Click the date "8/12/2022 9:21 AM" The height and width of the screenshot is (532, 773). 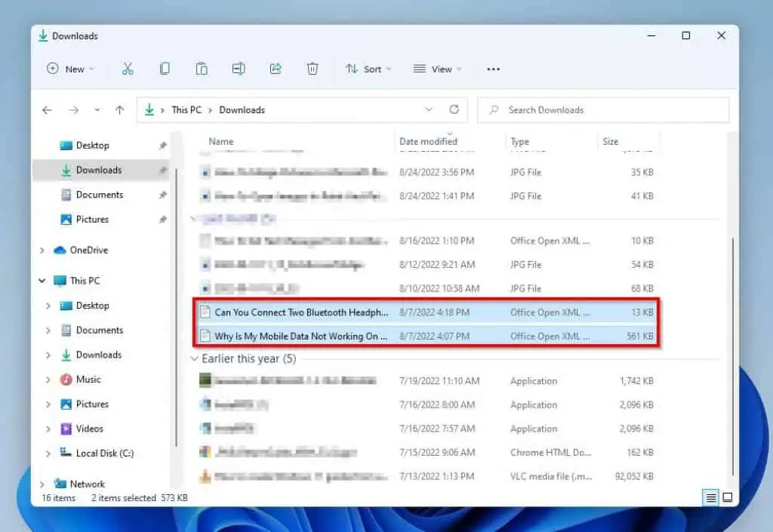(x=437, y=265)
